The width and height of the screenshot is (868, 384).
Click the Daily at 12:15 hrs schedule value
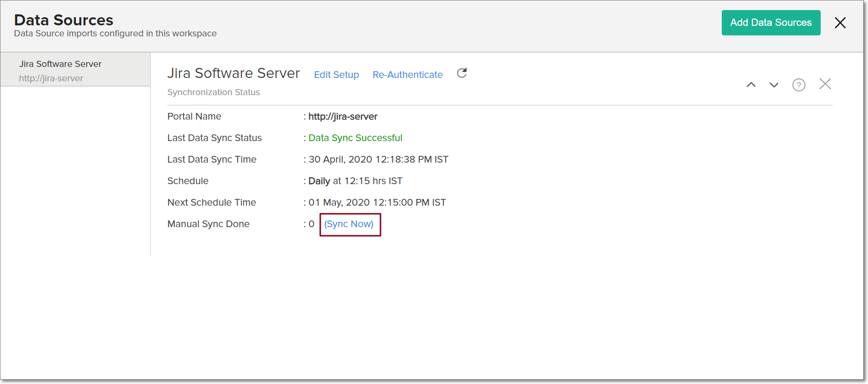tap(355, 181)
